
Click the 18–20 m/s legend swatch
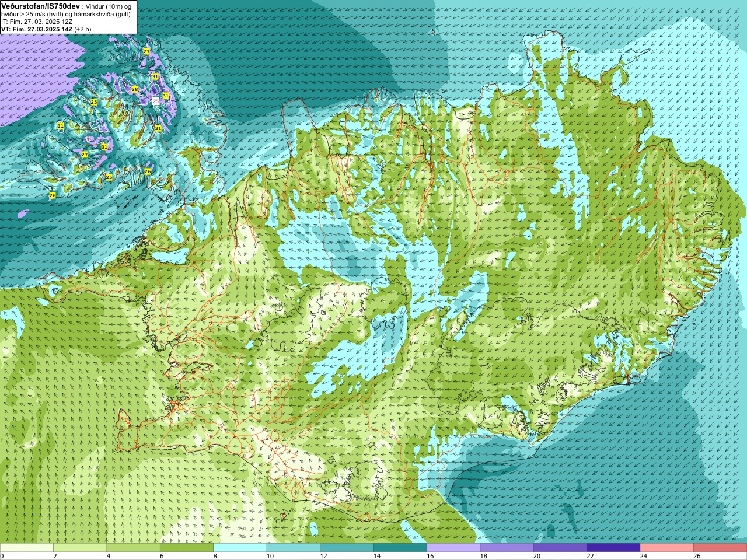(507, 548)
